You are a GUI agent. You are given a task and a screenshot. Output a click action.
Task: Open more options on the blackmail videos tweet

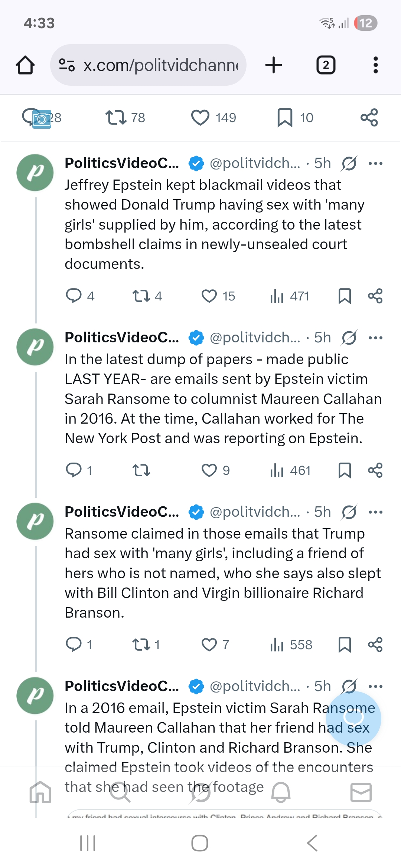(375, 163)
